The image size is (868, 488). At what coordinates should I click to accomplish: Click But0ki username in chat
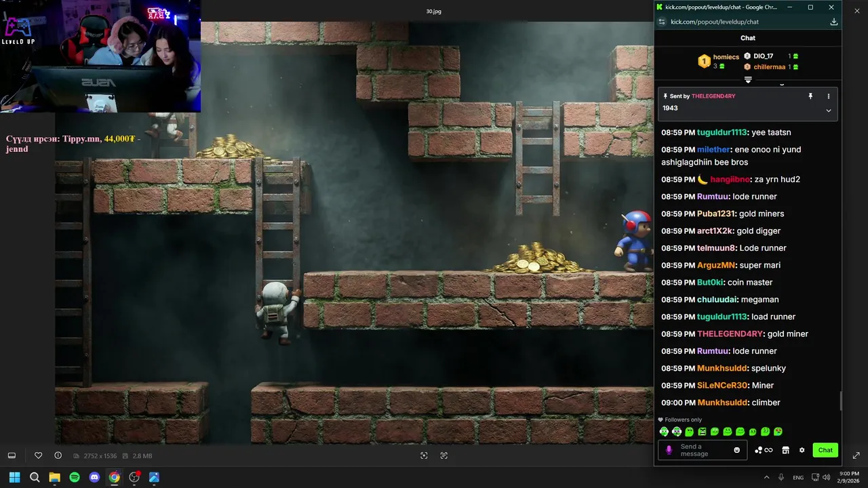pos(711,283)
